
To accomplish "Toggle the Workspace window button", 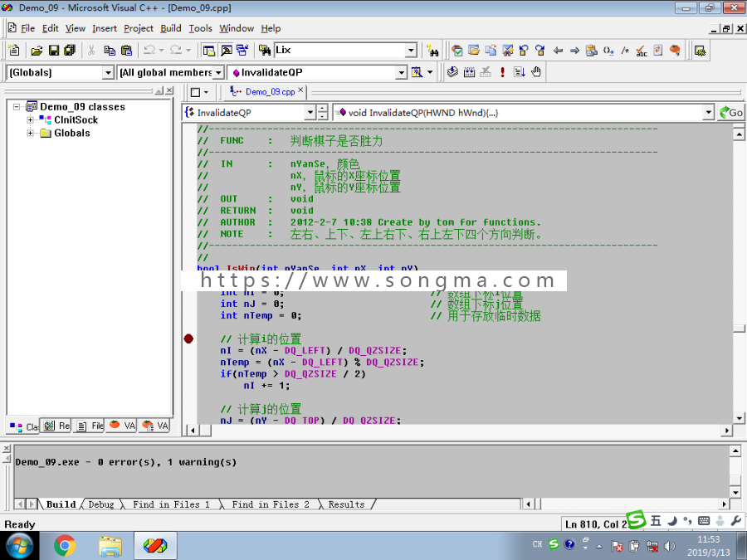I will click(x=208, y=50).
